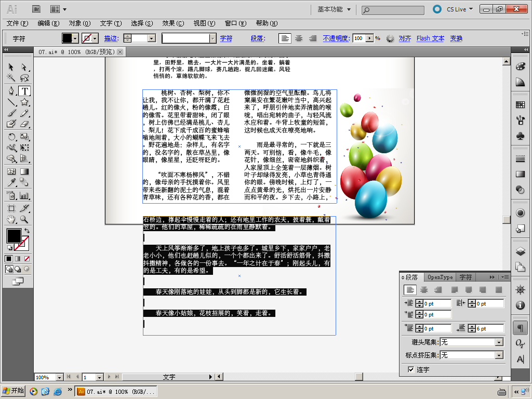Switch to the OpenType tab
532x399 pixels.
coord(440,277)
